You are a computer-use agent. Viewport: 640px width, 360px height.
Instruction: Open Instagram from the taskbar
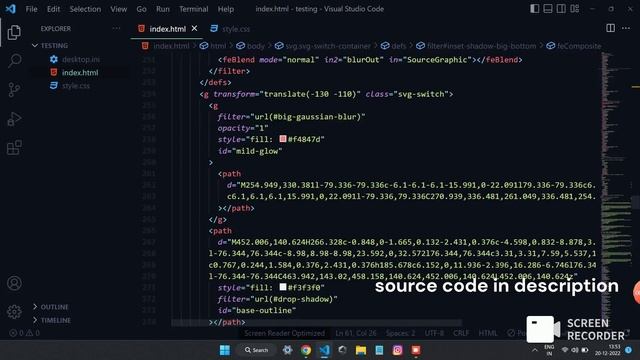pos(398,350)
